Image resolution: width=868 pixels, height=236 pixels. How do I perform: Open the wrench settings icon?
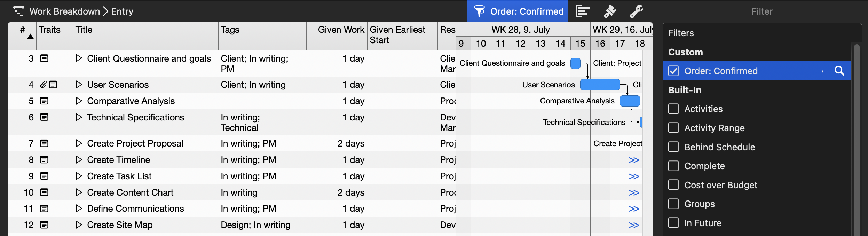[636, 11]
